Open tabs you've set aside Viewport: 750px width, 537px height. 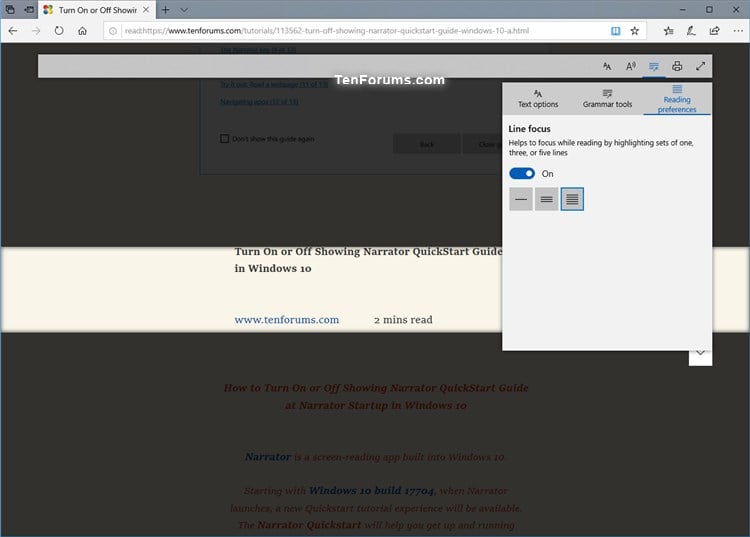(10, 10)
